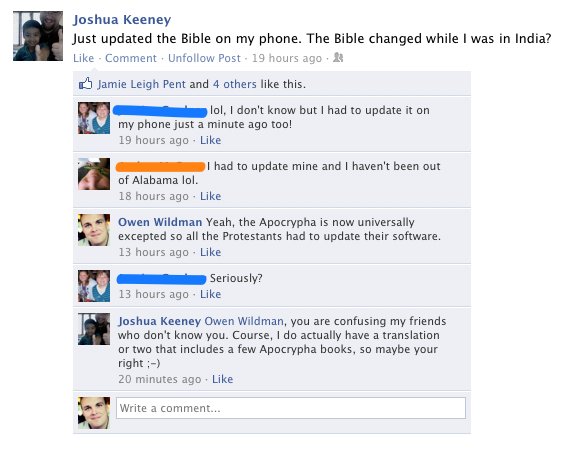Click the friends audience icon after timestamp
Screen dimensions: 571x466
point(338,58)
